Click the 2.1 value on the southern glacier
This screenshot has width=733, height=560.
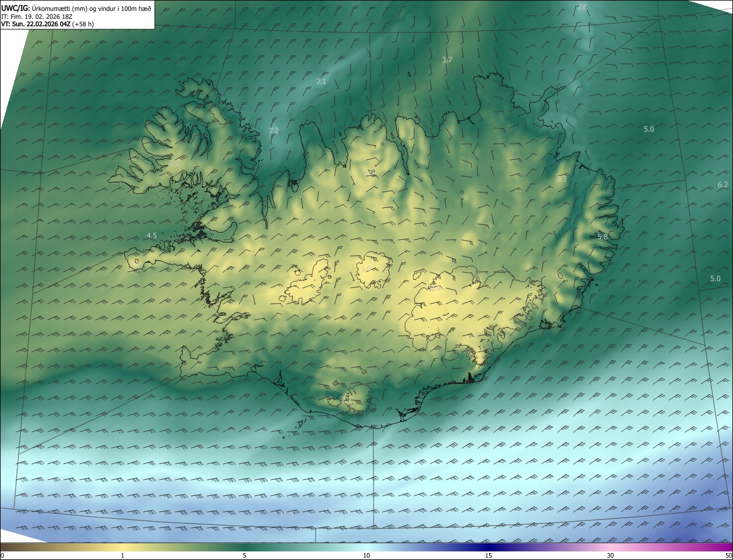click(346, 399)
